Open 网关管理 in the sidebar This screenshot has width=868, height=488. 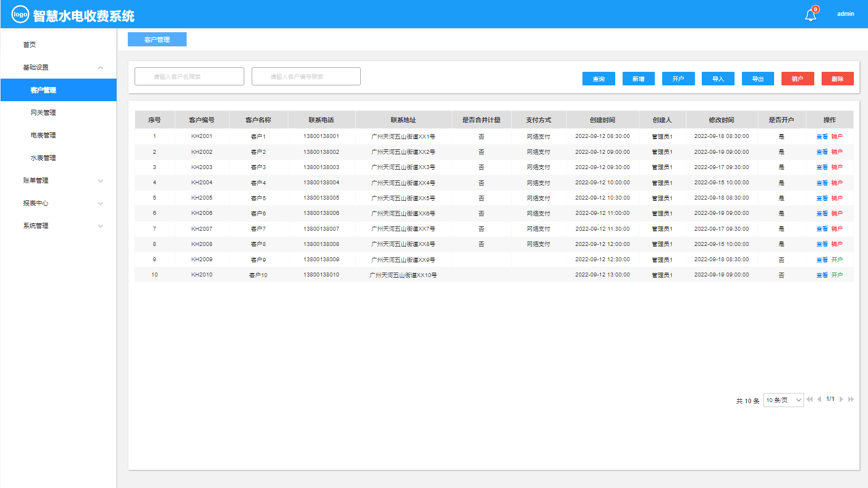44,113
